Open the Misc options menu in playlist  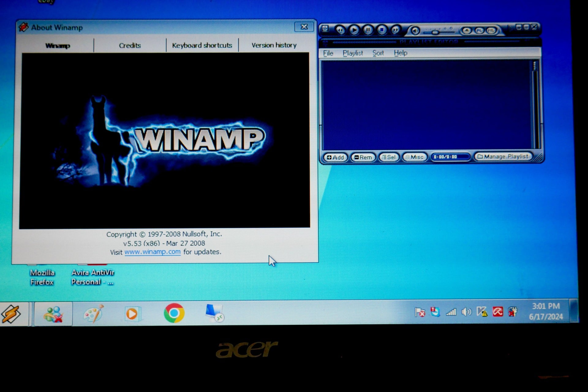[x=414, y=157]
